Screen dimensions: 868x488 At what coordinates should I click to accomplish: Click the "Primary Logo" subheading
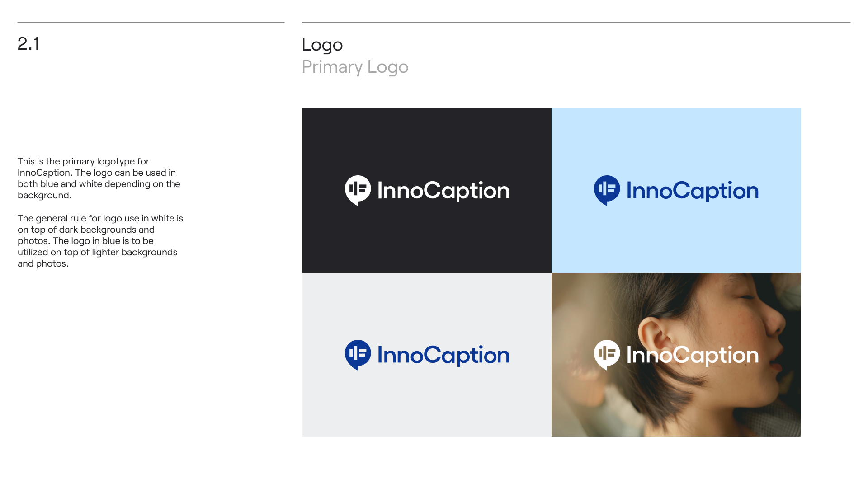(x=355, y=67)
